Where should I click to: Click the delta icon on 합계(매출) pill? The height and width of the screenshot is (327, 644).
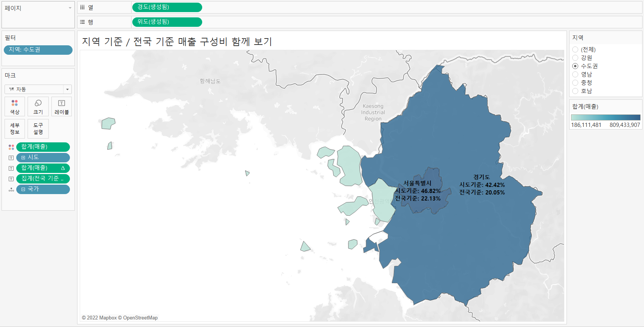(63, 168)
